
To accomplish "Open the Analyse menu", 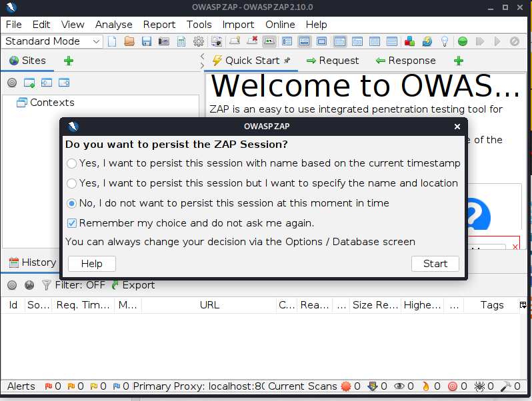I will coord(113,25).
